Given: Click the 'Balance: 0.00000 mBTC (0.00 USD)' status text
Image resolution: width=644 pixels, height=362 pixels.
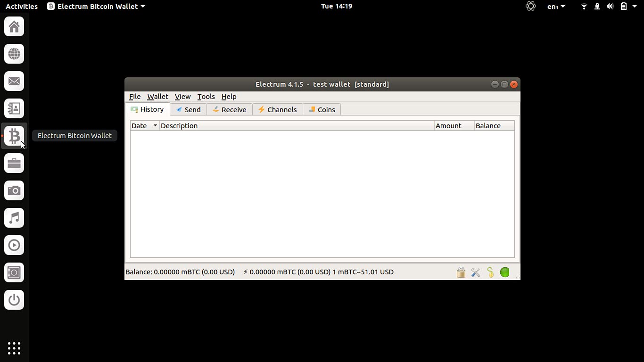Looking at the screenshot, I should point(180,272).
